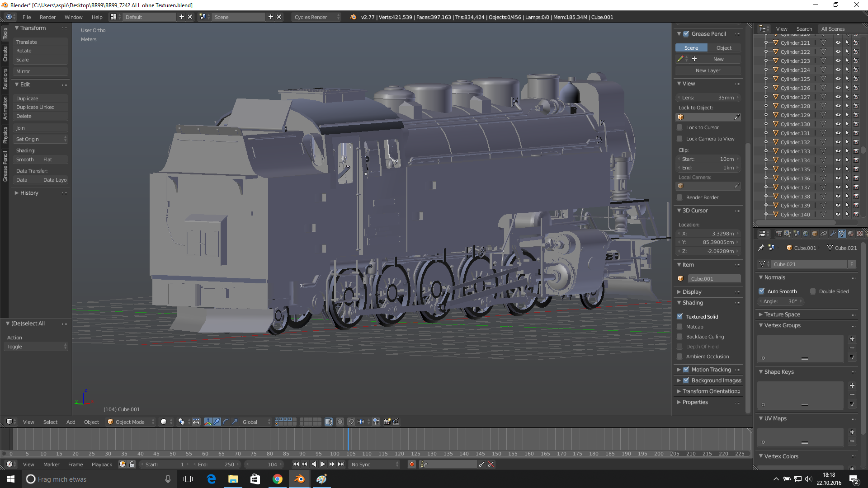This screenshot has height=488, width=868.
Task: Open the Object Mode dropdown
Action: (130, 422)
